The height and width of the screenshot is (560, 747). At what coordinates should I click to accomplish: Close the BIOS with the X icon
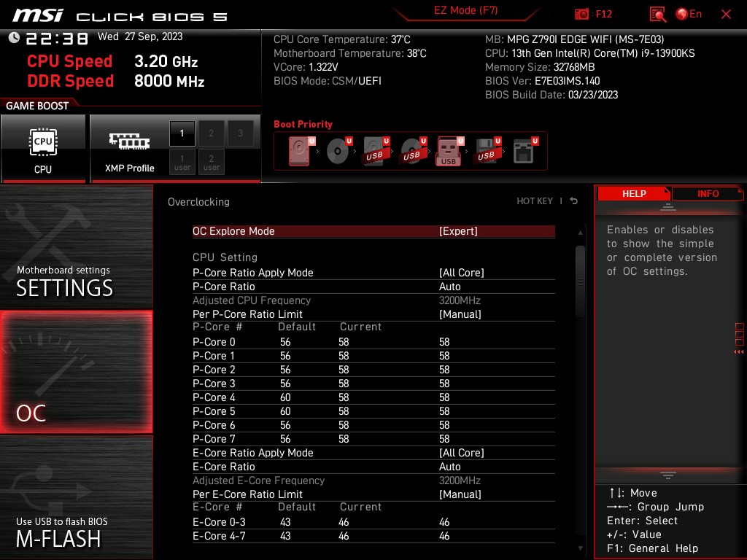pyautogui.click(x=726, y=15)
